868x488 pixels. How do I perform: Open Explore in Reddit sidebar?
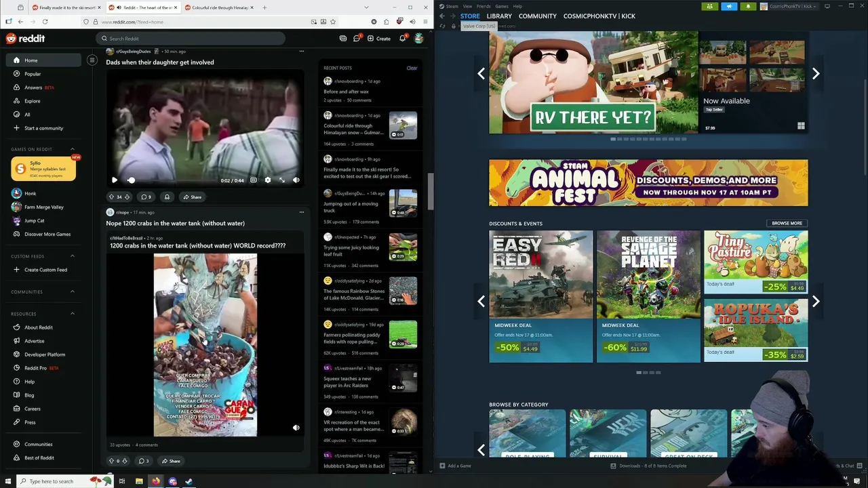coord(45,101)
